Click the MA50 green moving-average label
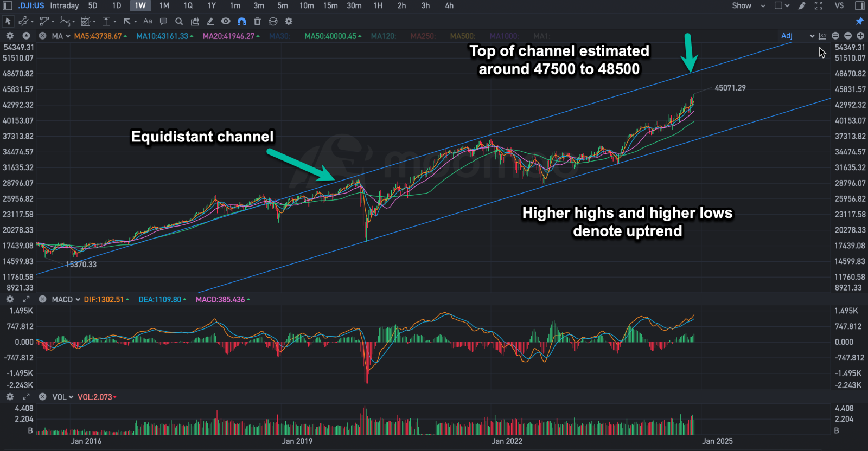Viewport: 868px width, 451px height. click(x=330, y=36)
